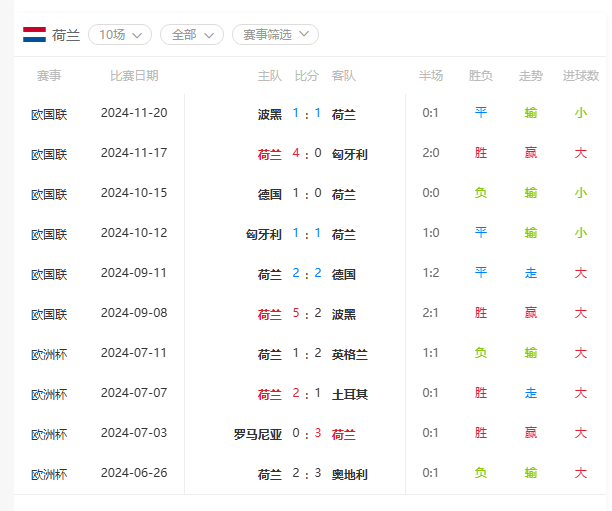Open the 10场 match count dropdown
Image resolution: width=612 pixels, height=511 pixels.
pyautogui.click(x=120, y=35)
